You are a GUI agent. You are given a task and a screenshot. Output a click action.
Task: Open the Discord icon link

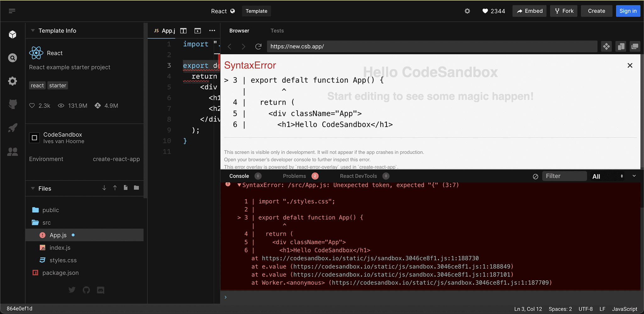101,290
